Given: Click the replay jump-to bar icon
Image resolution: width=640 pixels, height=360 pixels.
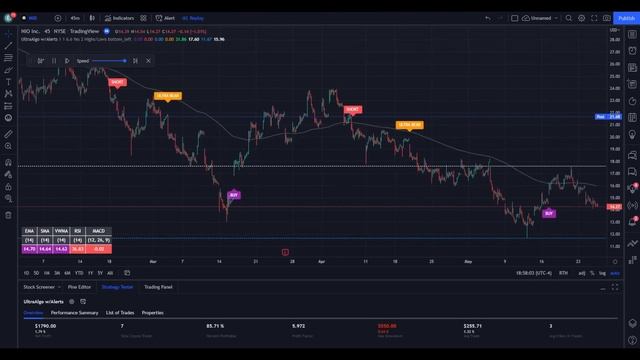Looking at the screenshot, I should pos(40,61).
